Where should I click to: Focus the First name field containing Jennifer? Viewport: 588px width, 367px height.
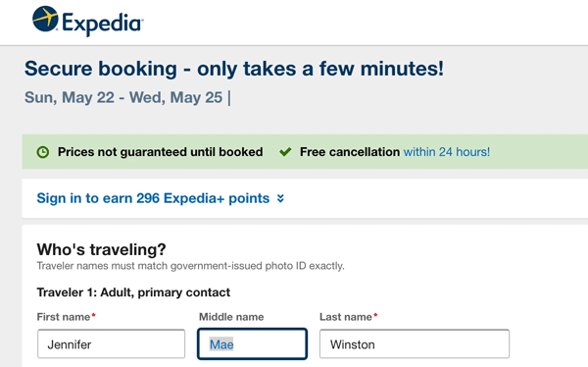[x=111, y=343]
